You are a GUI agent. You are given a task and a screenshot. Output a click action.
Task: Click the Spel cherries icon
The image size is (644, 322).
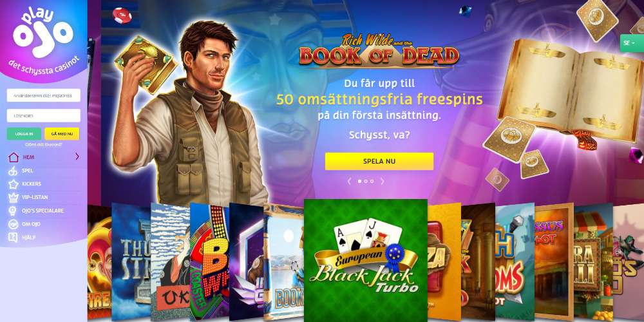pos(14,171)
